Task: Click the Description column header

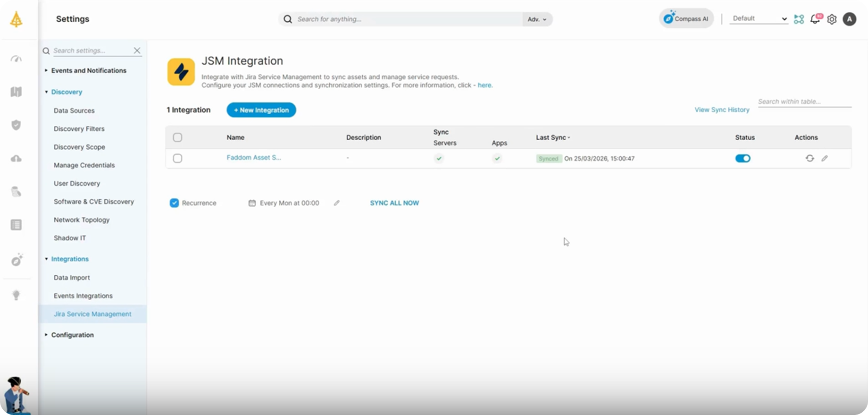Action: click(x=364, y=137)
